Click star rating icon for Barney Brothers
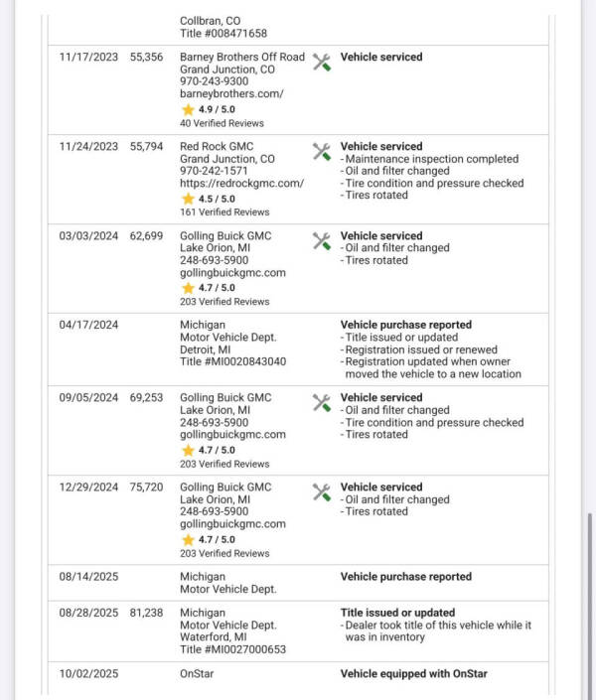The width and height of the screenshot is (596, 700). [187, 109]
